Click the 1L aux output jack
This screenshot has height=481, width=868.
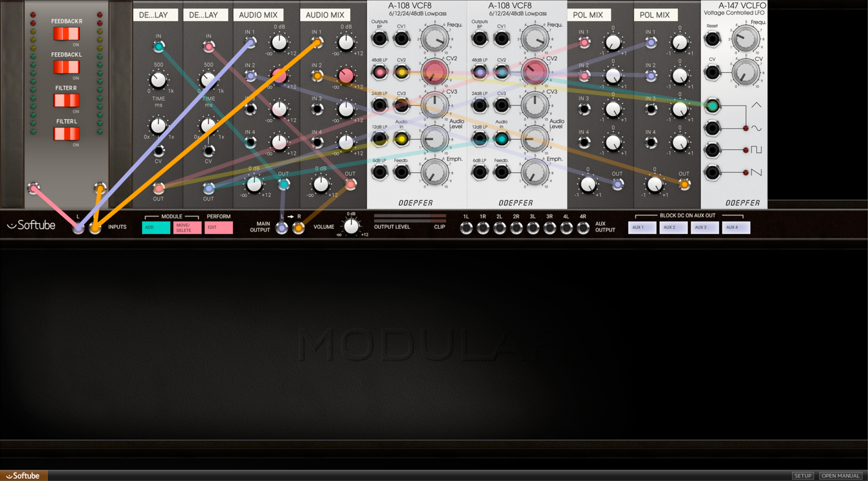point(466,227)
